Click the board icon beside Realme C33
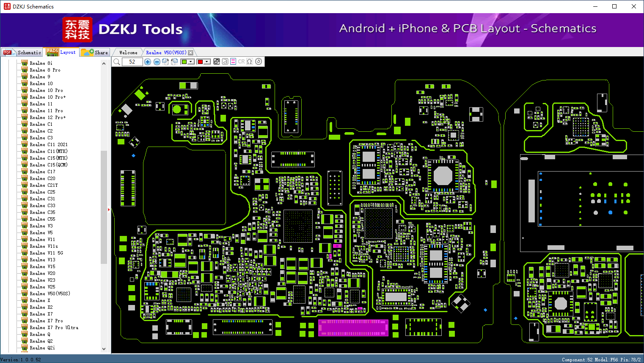This screenshot has width=644, height=363. (25, 205)
